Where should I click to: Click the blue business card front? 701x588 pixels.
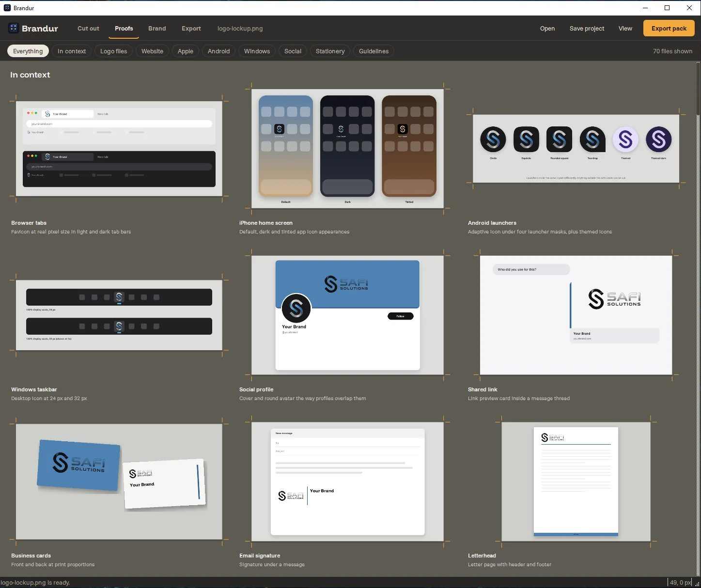78,465
